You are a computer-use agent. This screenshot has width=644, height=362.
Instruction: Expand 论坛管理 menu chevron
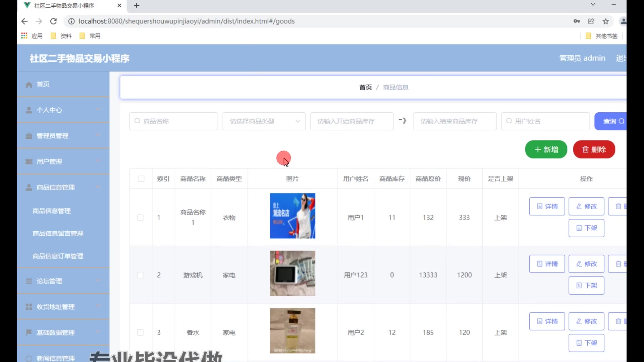point(98,280)
